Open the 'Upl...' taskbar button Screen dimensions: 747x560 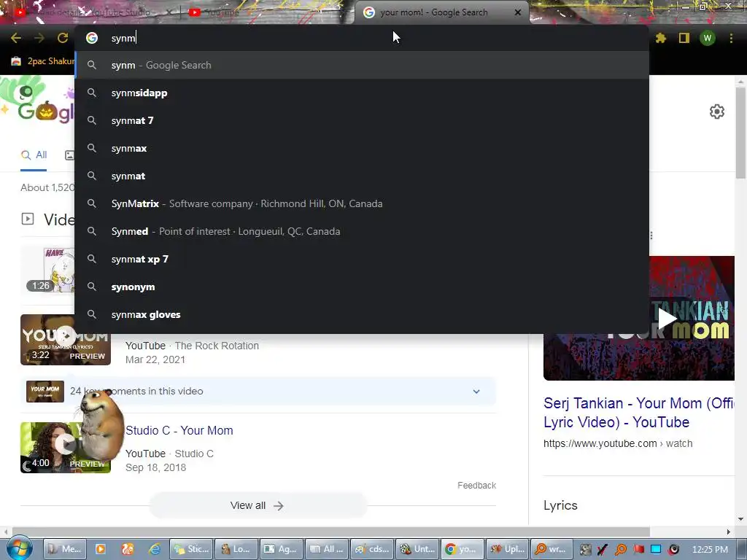[x=508, y=549]
